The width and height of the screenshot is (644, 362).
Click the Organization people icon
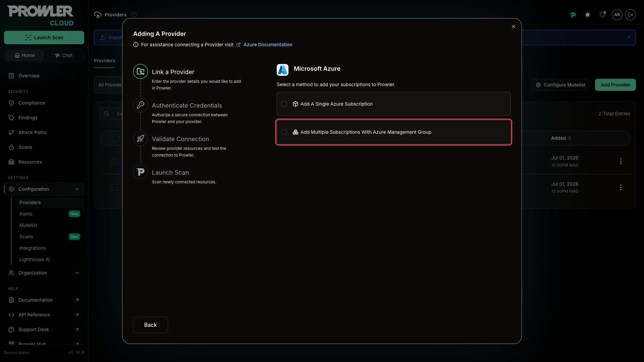point(11,273)
